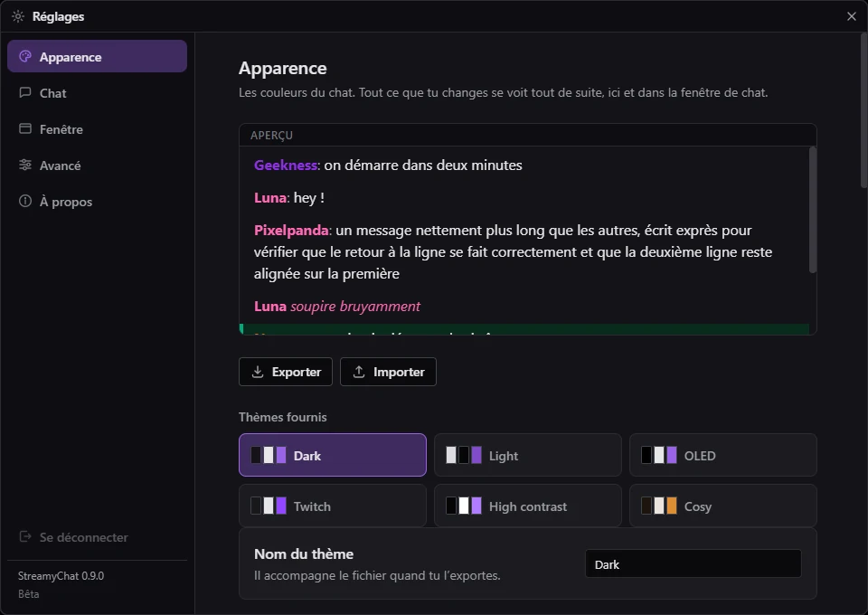The width and height of the screenshot is (868, 615).
Task: Activate the High contrast theme
Action: coord(527,506)
